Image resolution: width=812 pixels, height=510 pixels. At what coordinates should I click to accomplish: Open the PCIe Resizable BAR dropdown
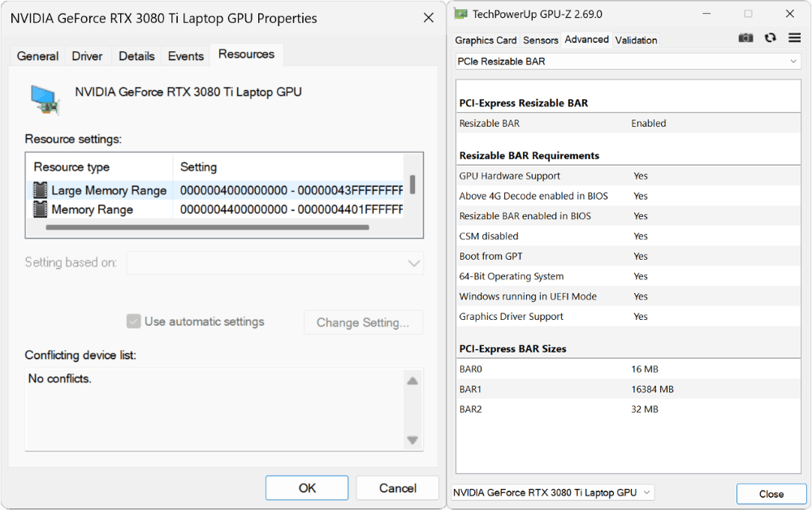coord(628,61)
